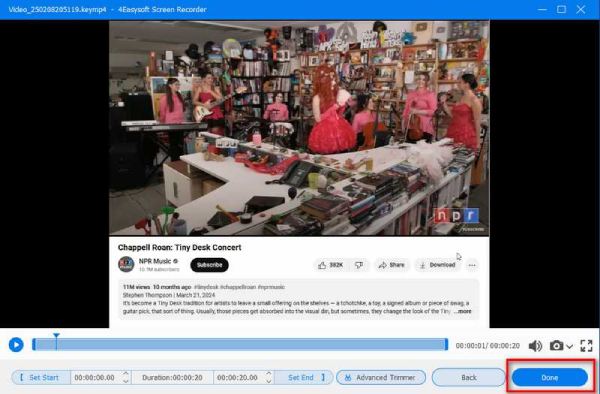Mute the preview volume speaker icon
The image size is (600, 394).
pyautogui.click(x=535, y=346)
